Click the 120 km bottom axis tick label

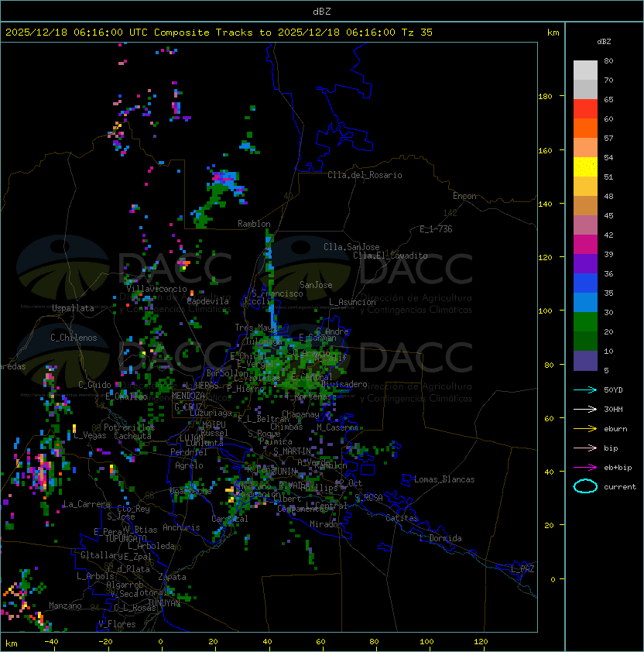point(481,642)
